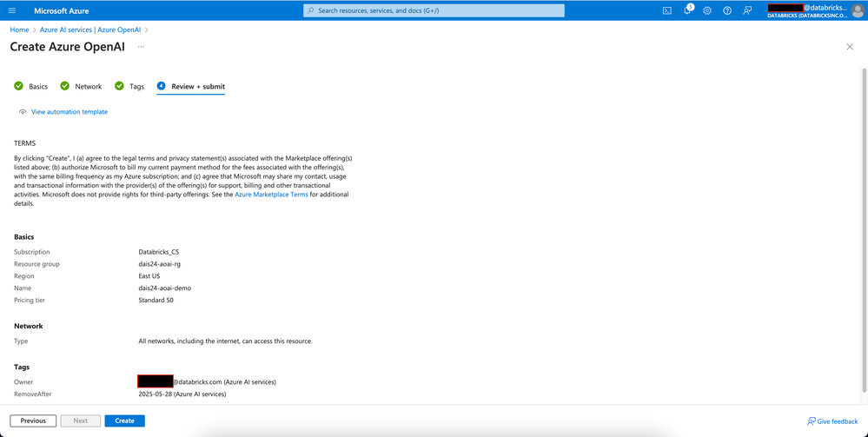This screenshot has height=437, width=868.
Task: Switch to the Basics tab
Action: [x=38, y=86]
